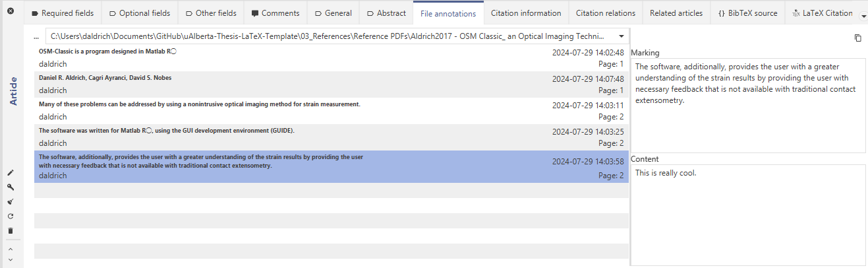
Task: Click into the Marking text area
Action: [748, 106]
